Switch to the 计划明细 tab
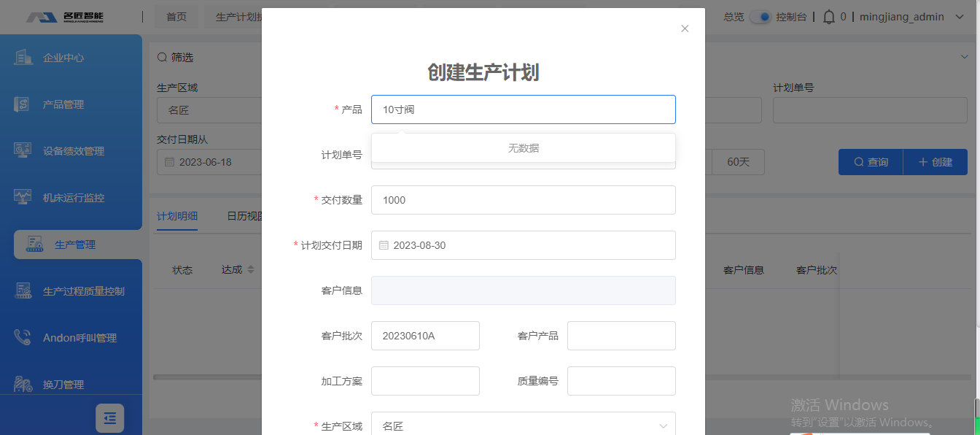Viewport: 980px width, 435px height. click(177, 216)
